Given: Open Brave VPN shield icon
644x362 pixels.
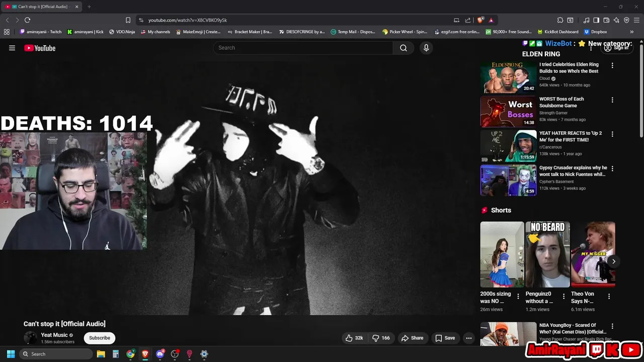Looking at the screenshot, I should point(626,20).
